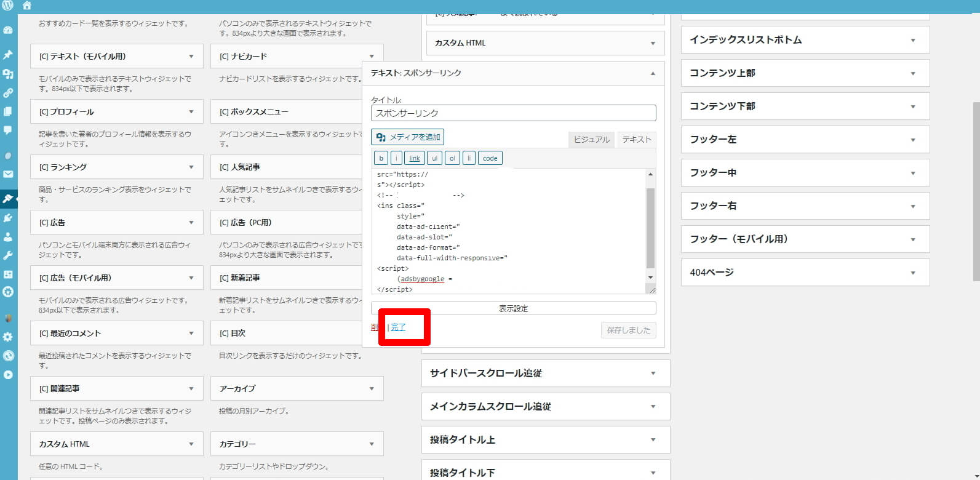The width and height of the screenshot is (980, 480).
Task: Collapse the admin menu with play-circle icon
Action: click(8, 374)
